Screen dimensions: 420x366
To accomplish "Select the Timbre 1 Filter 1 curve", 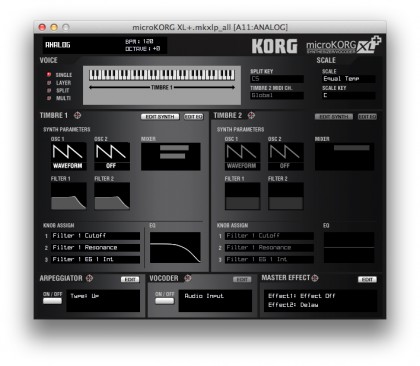I will coord(69,196).
